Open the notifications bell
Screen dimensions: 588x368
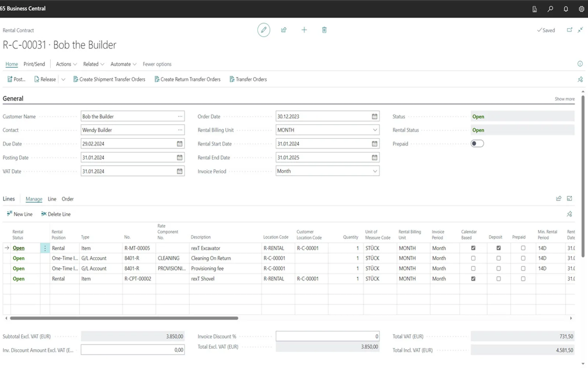click(x=566, y=9)
